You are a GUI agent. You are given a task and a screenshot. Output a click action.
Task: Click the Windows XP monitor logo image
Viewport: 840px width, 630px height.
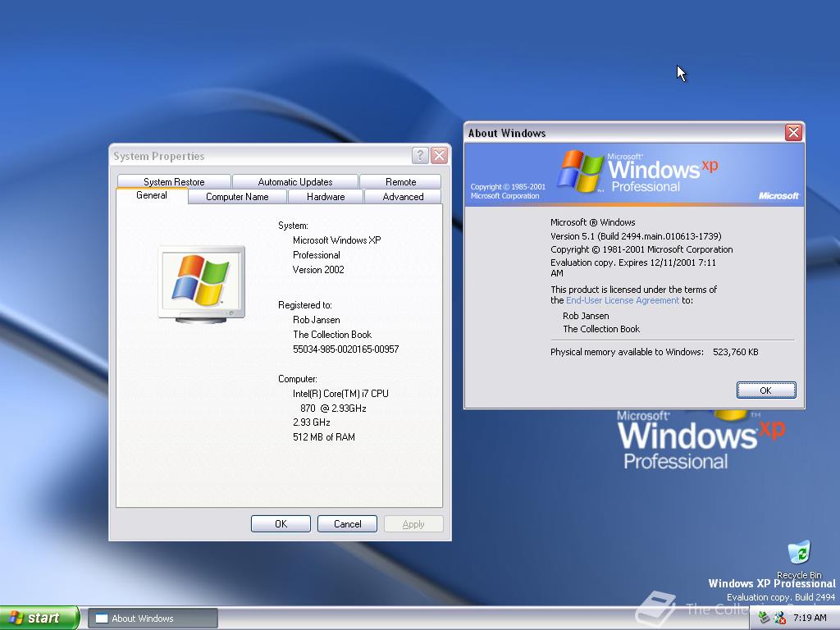coord(202,285)
